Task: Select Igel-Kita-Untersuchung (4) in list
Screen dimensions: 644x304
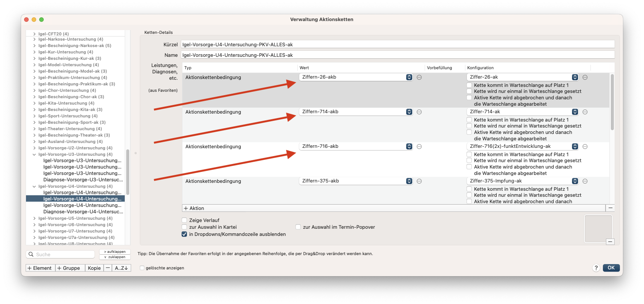Action: point(66,103)
